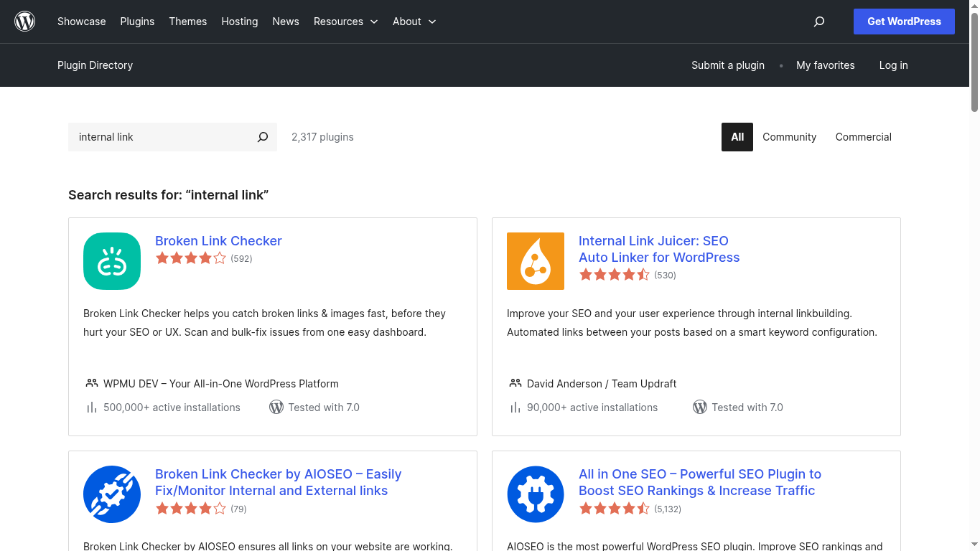Click installations chart icon beside 90,000+
The width and height of the screenshot is (980, 551).
515,408
